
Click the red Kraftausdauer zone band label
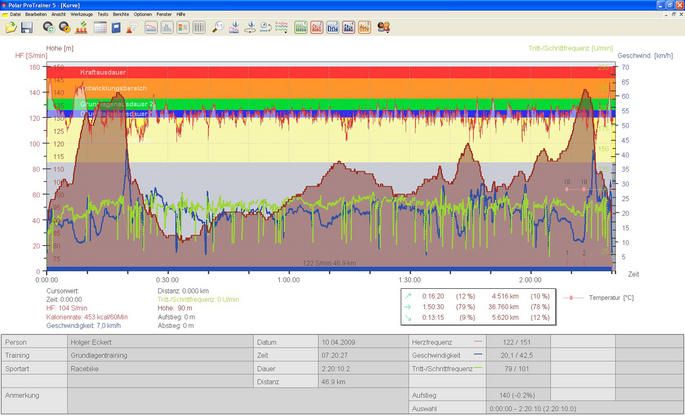pyautogui.click(x=101, y=72)
